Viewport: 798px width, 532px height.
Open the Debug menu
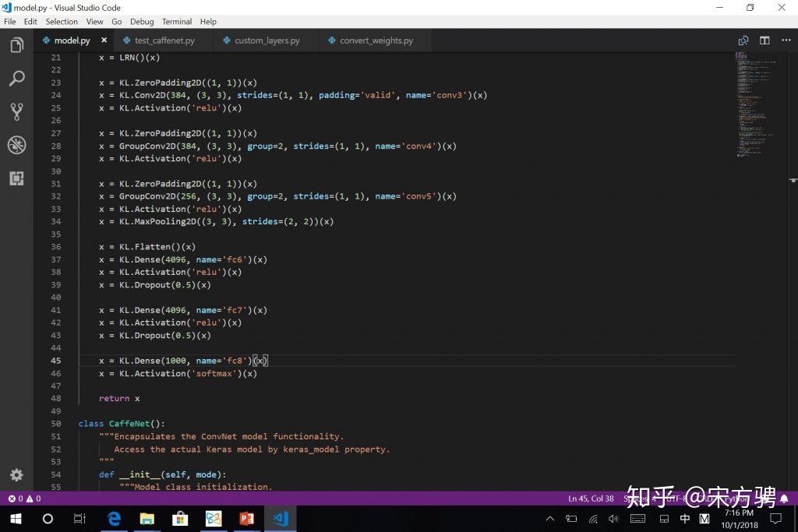142,21
